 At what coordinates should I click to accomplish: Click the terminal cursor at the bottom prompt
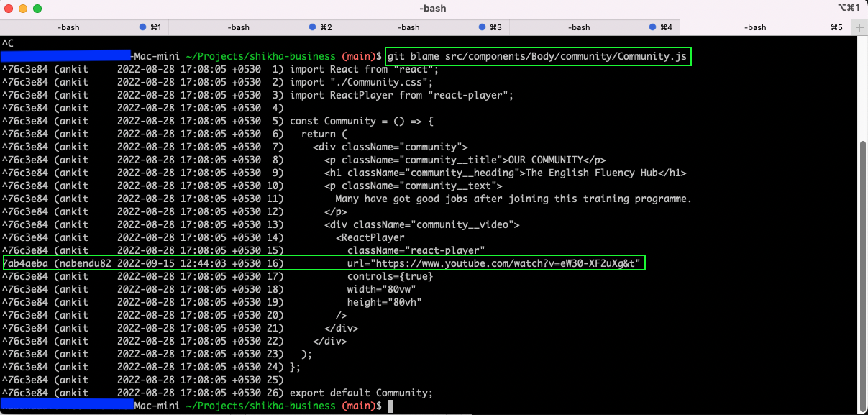(x=390, y=406)
